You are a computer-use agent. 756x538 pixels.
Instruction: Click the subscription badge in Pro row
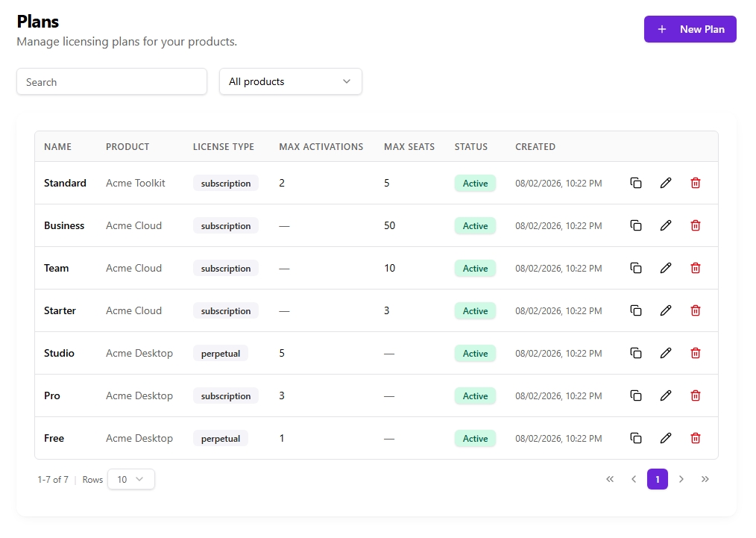tap(226, 395)
